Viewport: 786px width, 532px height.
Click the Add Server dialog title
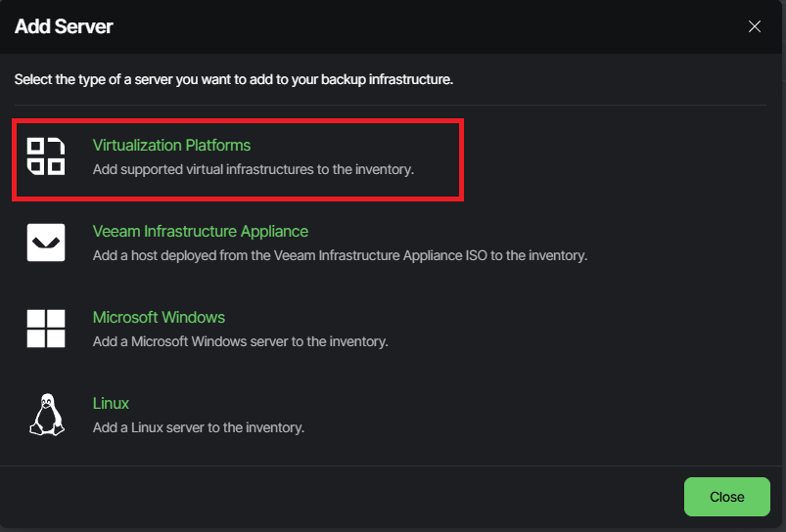[x=64, y=26]
